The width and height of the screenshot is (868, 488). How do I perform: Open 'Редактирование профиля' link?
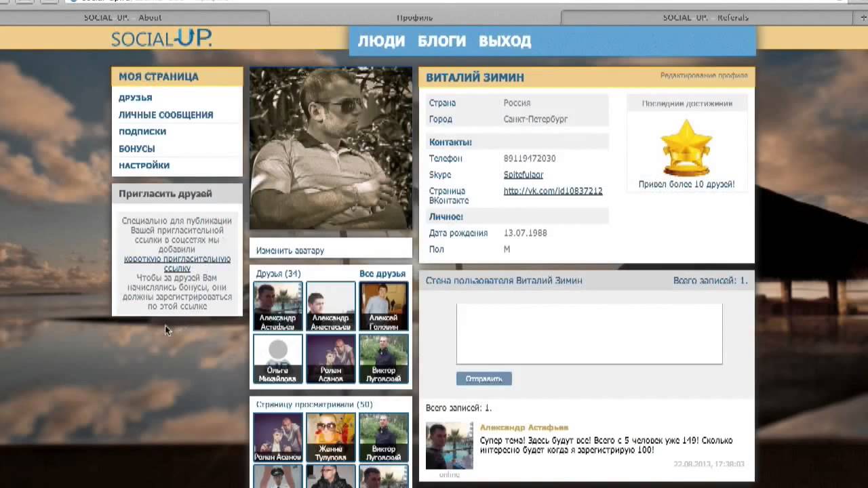tap(704, 76)
